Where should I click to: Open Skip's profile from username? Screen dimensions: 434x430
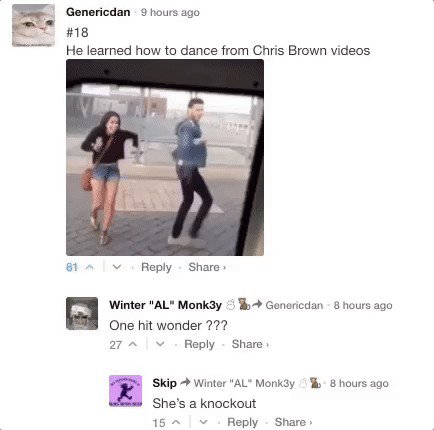pos(164,383)
